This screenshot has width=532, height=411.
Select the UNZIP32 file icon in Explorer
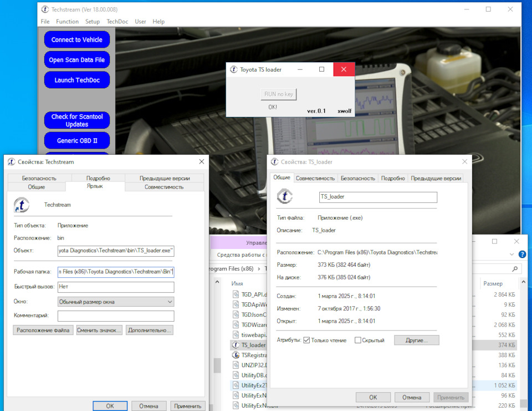coord(236,365)
